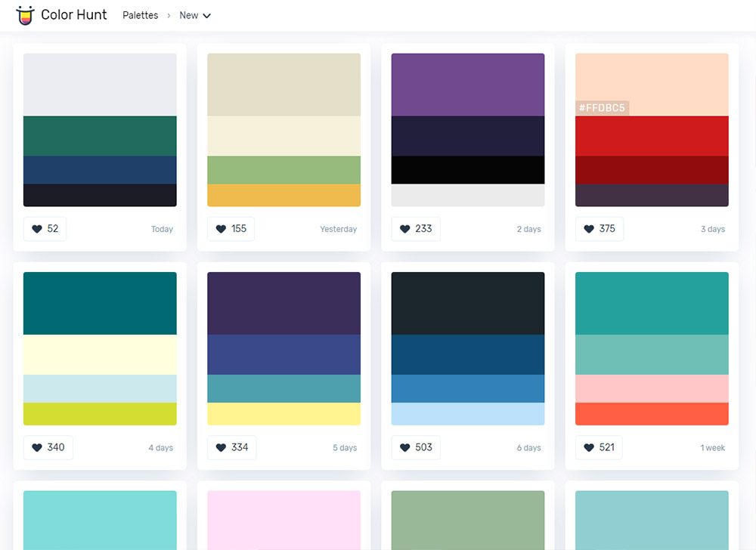Viewport: 756px width, 550px height.
Task: Select the purple top swatch in 233 palette
Action: point(468,85)
